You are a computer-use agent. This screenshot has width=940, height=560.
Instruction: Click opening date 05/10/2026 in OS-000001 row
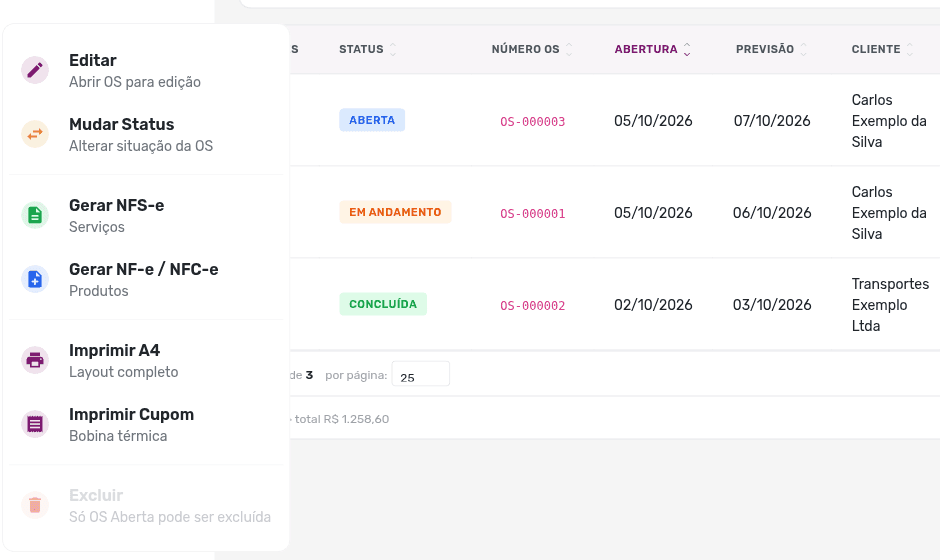(653, 213)
